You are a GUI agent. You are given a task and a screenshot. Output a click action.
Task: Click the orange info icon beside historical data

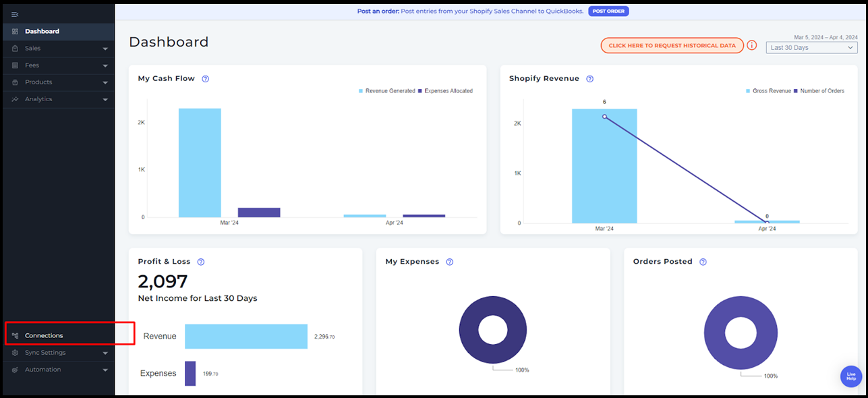752,46
